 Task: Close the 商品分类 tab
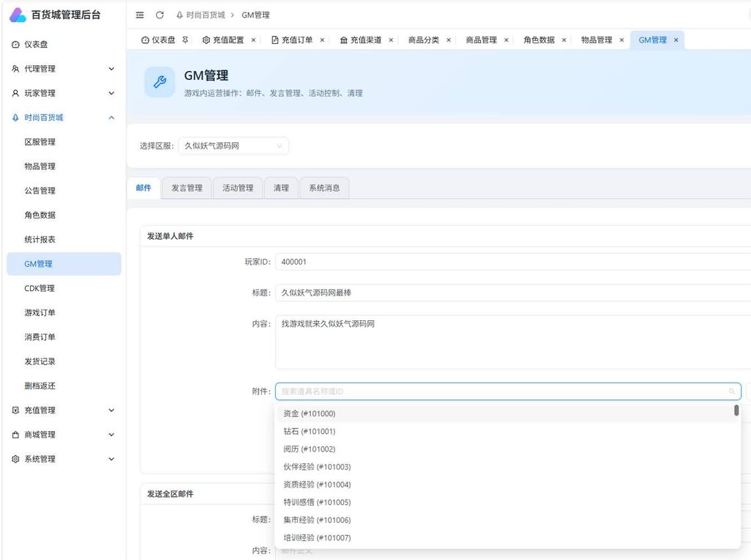point(449,40)
